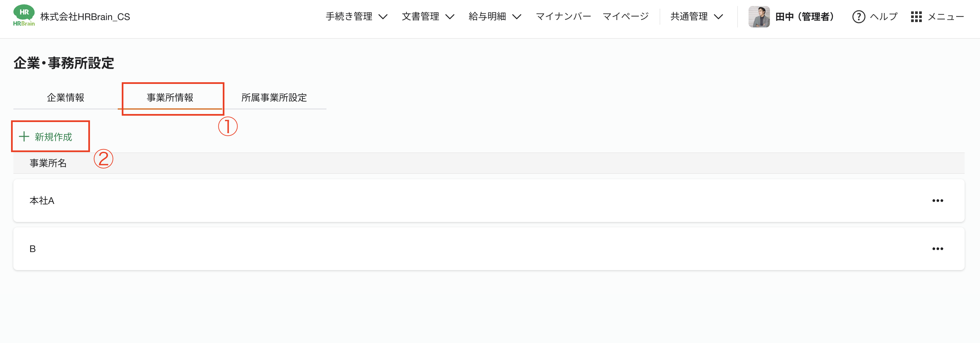980x343 pixels.
Task: Click the plus icon next to 新規作成
Action: pos(24,136)
